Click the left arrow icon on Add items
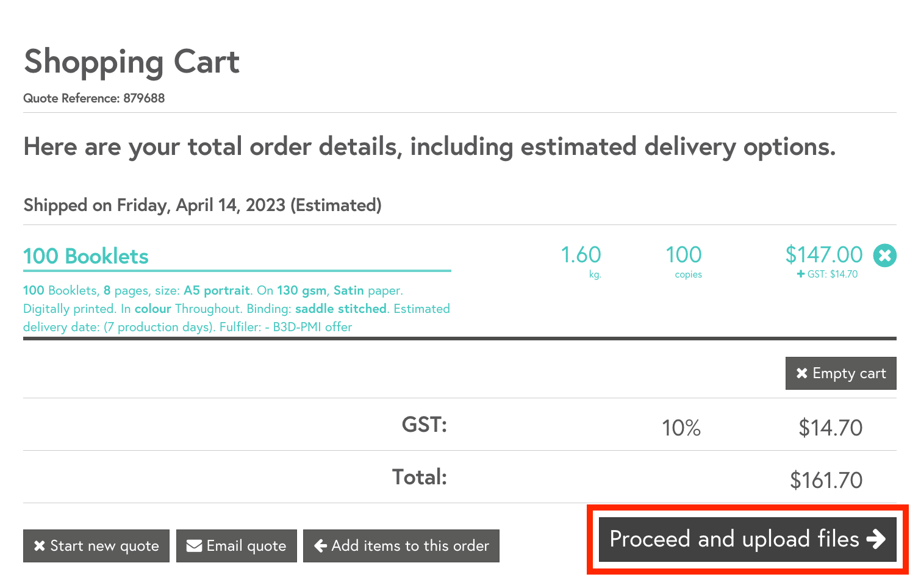 tap(321, 546)
